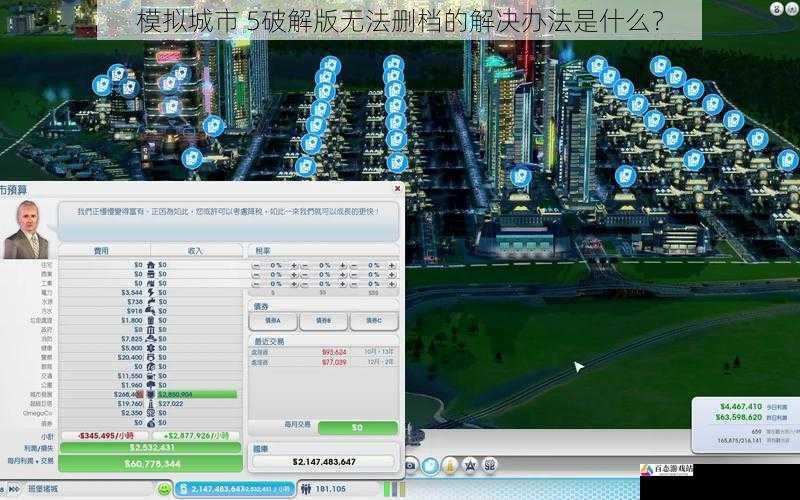Click the green $0 monthly transaction bar
The image size is (800, 500).
point(358,428)
